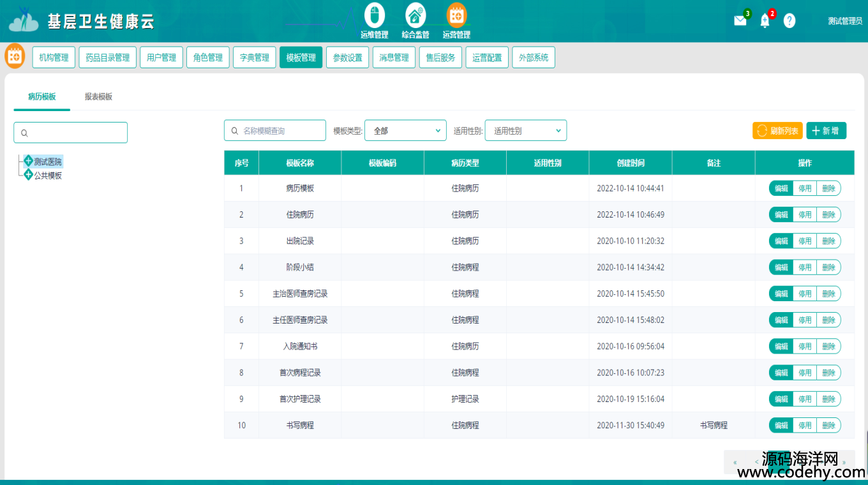Click the orange calendar icon beside 机构管理
The image size is (868, 485).
pyautogui.click(x=15, y=57)
